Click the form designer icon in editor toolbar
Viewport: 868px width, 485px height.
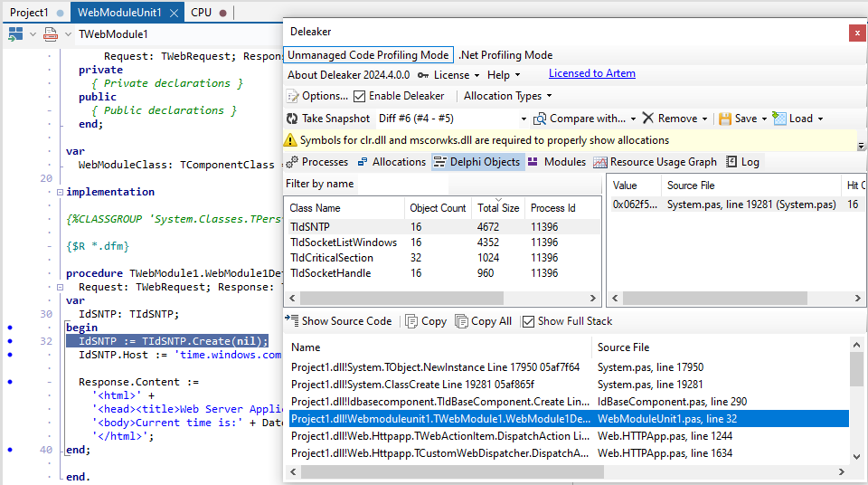tap(15, 33)
